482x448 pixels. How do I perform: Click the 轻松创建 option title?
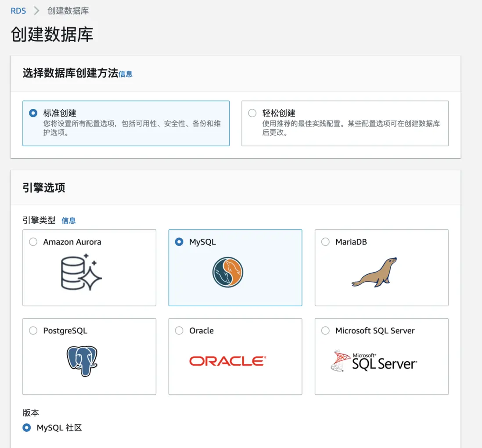coord(279,113)
